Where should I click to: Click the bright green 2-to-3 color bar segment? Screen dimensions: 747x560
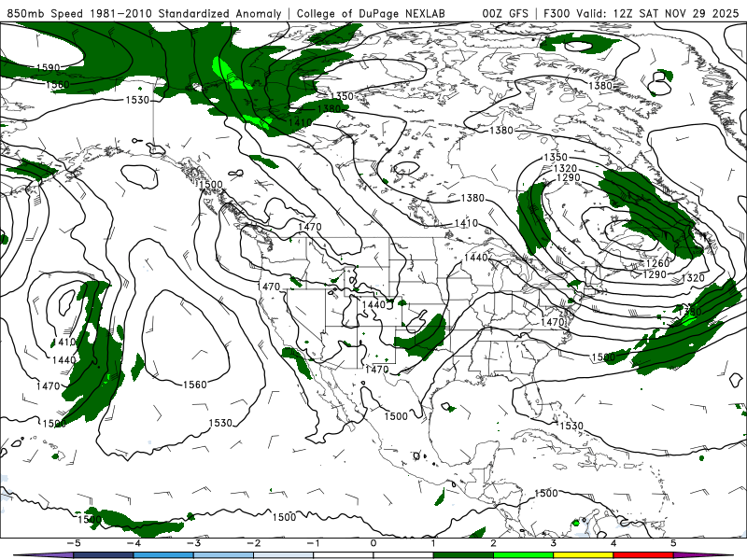(x=523, y=555)
